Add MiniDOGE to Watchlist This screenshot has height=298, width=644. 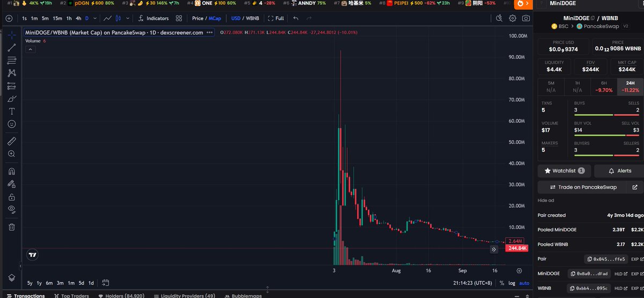[x=565, y=171]
